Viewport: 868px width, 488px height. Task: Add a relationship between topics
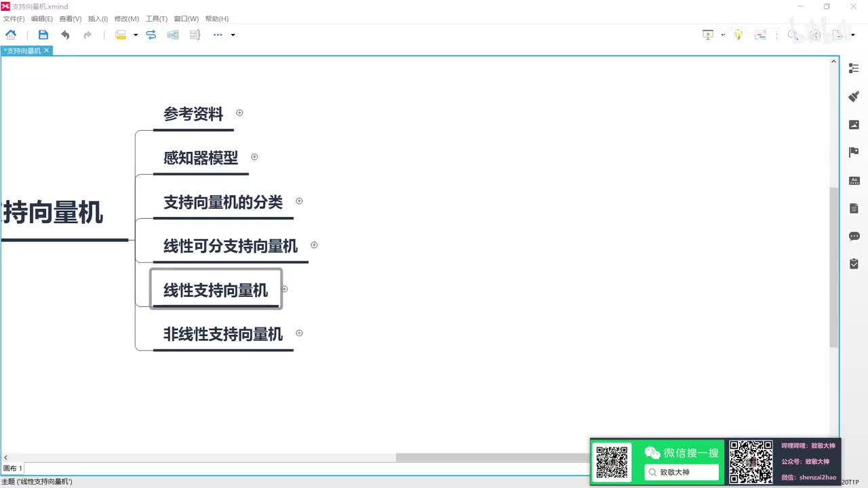(x=151, y=35)
